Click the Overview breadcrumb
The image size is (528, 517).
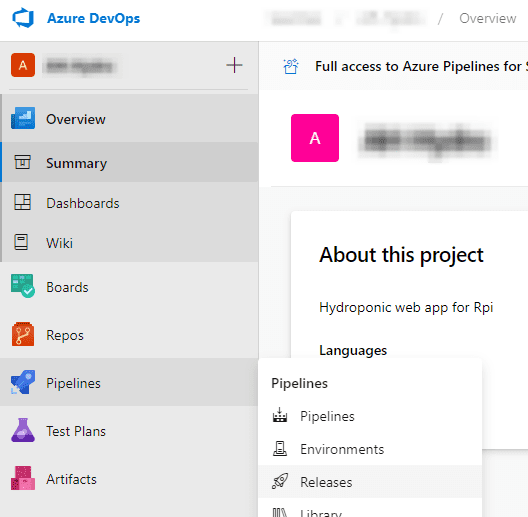coord(487,19)
